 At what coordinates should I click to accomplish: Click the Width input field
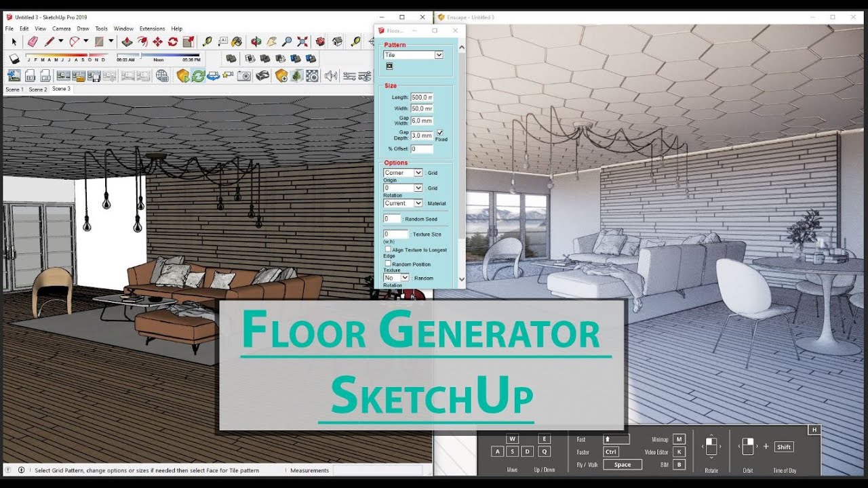422,108
